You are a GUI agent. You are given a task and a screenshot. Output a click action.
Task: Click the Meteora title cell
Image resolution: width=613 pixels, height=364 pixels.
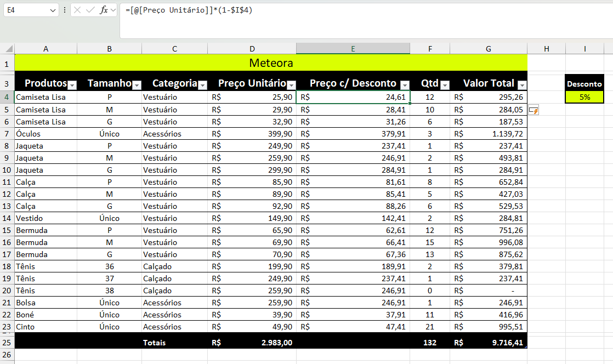pos(271,62)
